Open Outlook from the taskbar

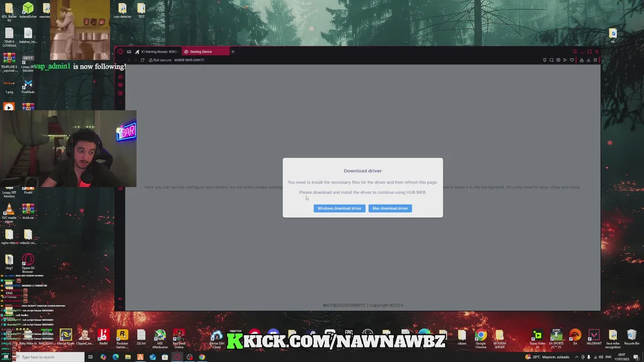coord(152,357)
